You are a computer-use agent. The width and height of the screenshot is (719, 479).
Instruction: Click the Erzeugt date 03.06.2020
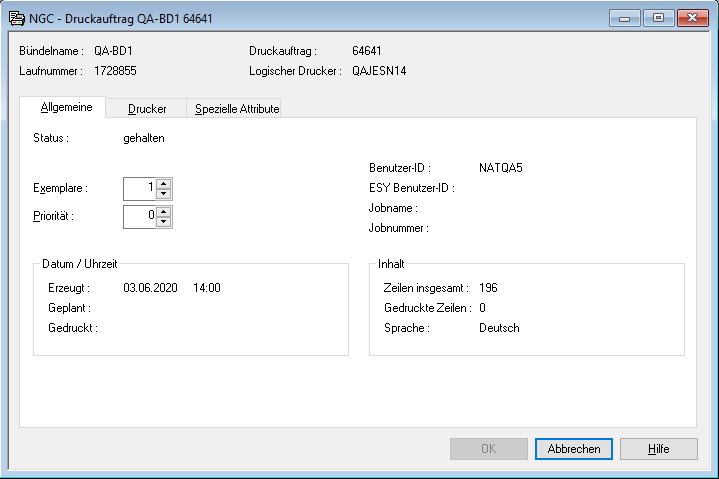(150, 288)
